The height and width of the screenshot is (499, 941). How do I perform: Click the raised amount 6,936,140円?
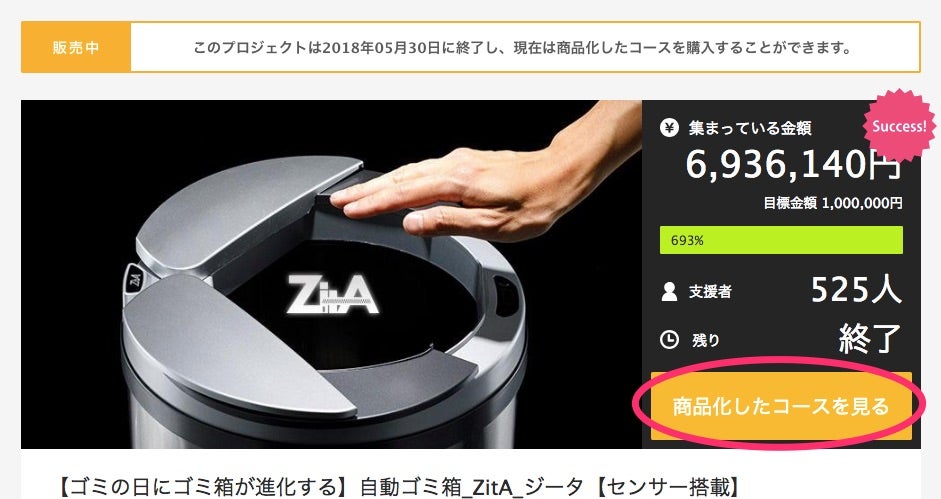(793, 164)
